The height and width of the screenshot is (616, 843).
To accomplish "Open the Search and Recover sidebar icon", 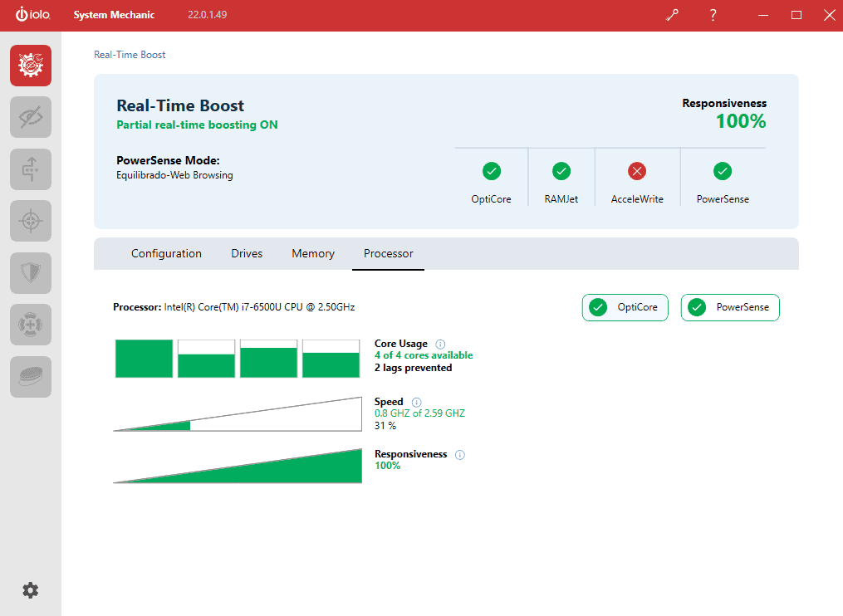I will point(30,221).
